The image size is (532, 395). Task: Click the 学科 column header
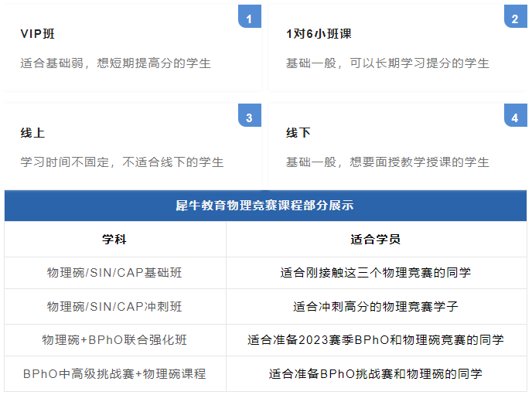(x=115, y=240)
